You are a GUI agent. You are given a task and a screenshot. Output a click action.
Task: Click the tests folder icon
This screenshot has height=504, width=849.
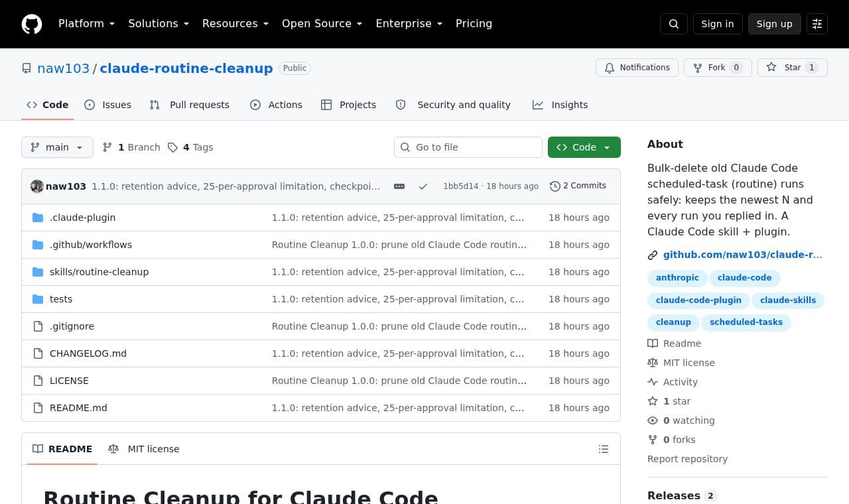click(x=38, y=299)
